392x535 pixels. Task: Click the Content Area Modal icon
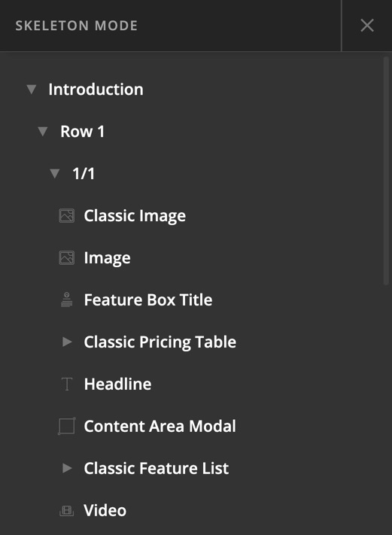coord(66,426)
